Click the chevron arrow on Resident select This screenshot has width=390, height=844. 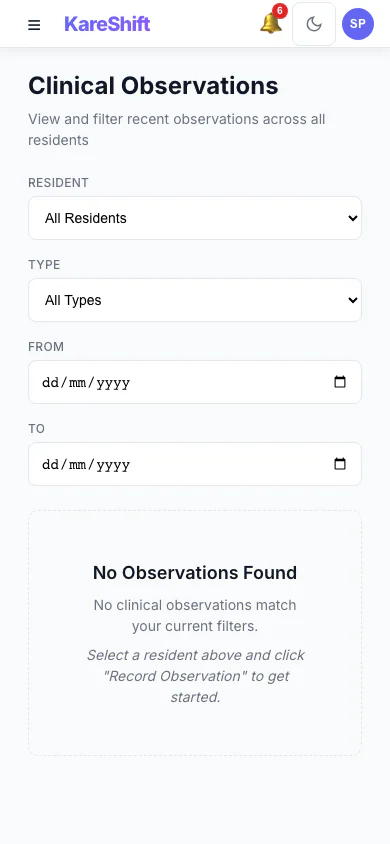[353, 218]
